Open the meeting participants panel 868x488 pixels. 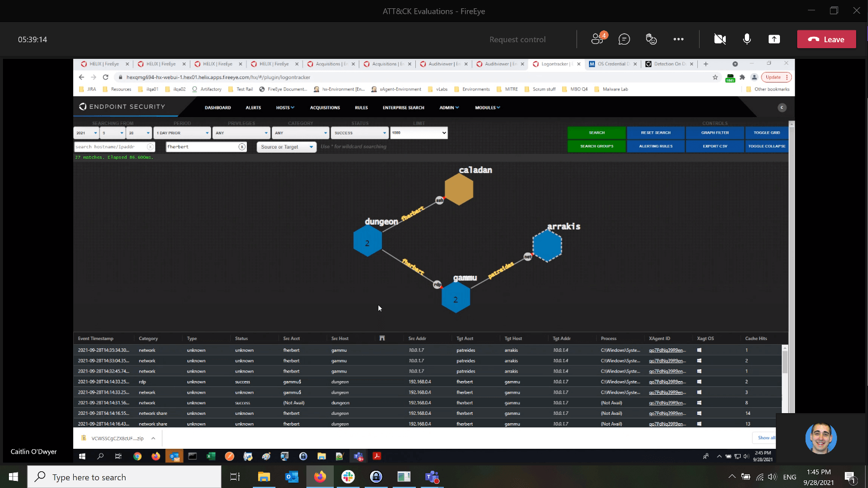point(597,39)
